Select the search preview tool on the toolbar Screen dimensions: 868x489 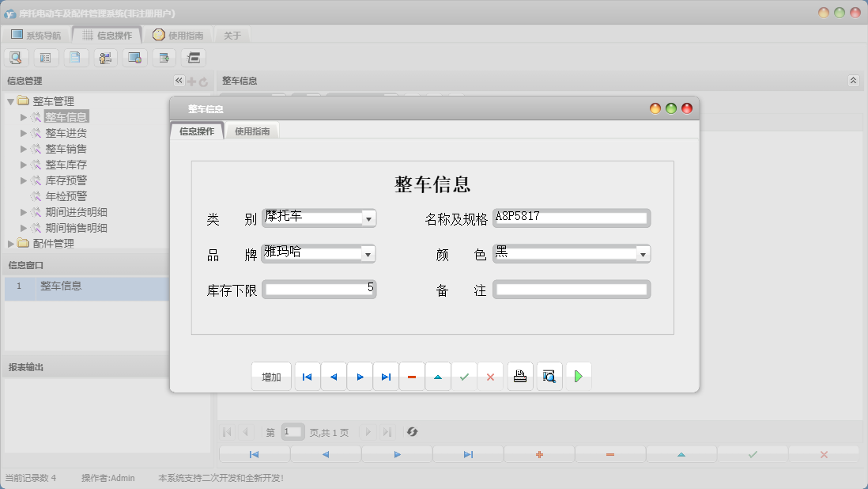coord(16,57)
